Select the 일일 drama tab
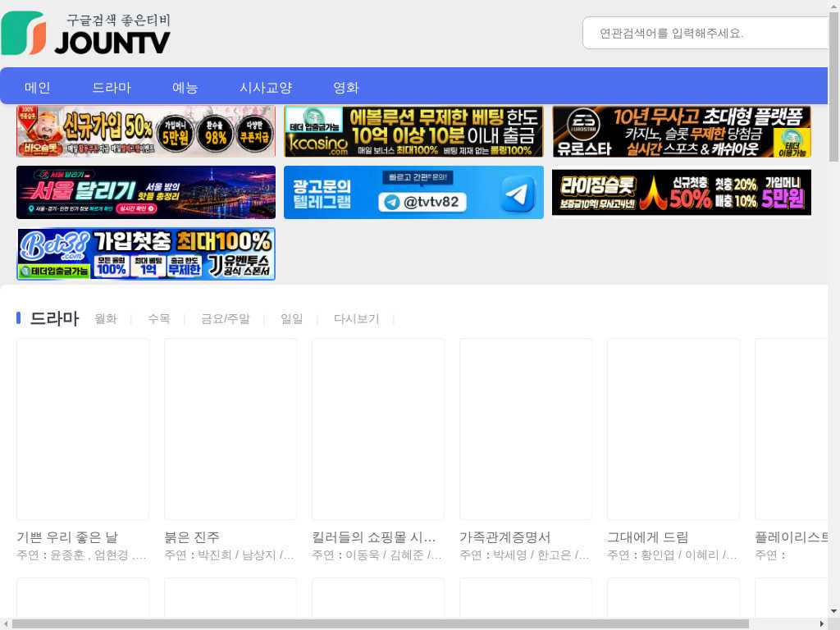 pos(292,319)
